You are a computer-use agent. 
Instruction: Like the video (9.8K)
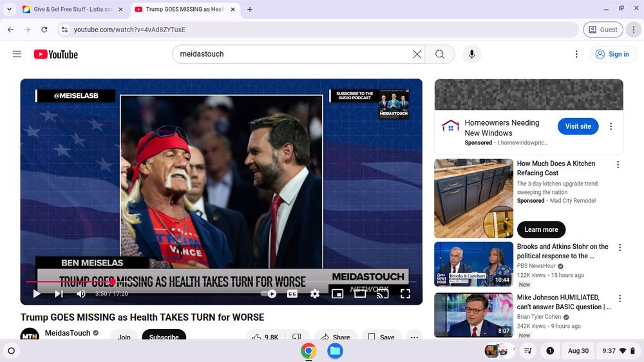tap(265, 336)
